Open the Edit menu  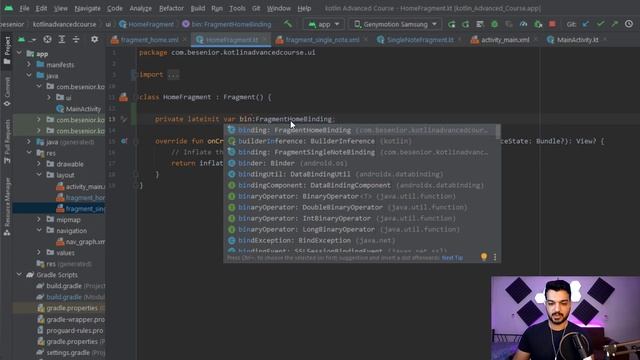tap(41, 8)
